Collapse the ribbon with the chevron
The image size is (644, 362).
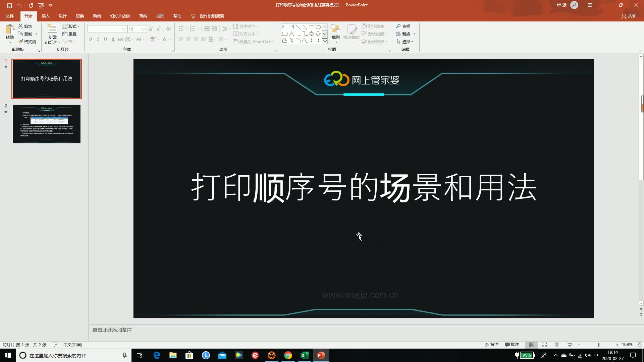click(x=639, y=50)
